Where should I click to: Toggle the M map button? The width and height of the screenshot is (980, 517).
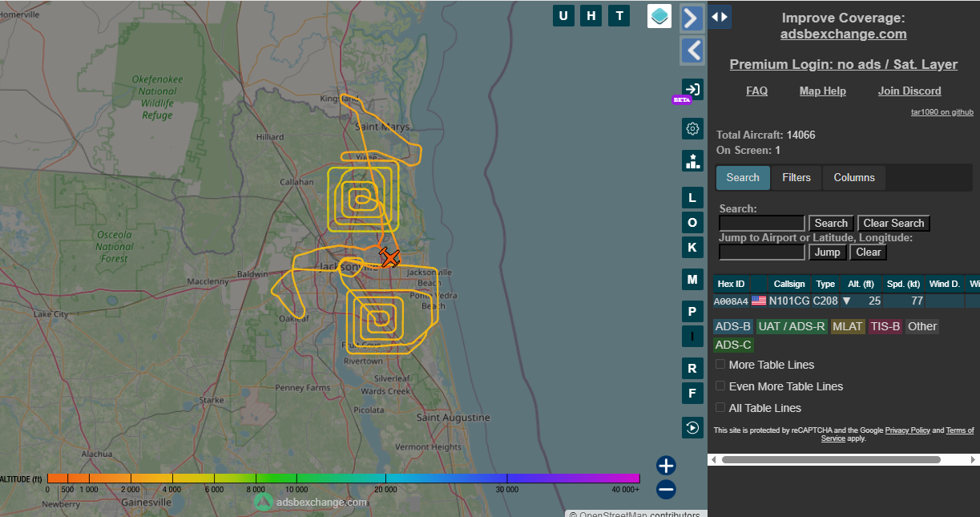click(692, 279)
